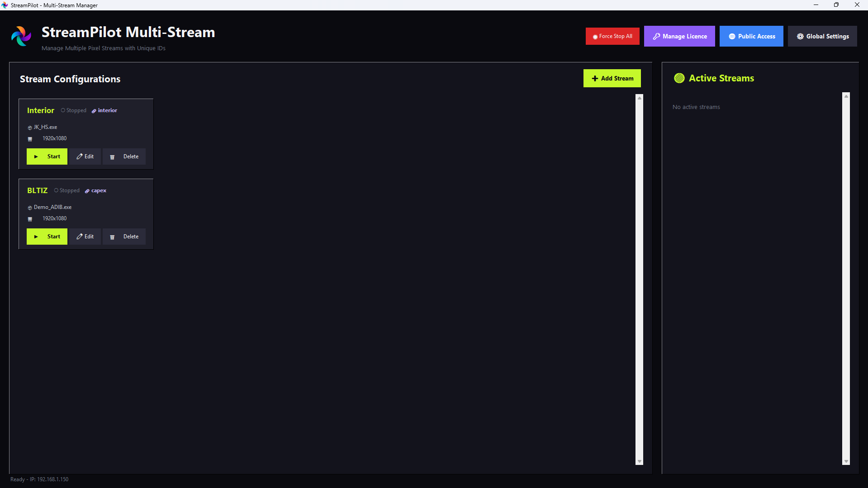
Task: Click the Stopped status of the Interior stream
Action: (74, 110)
